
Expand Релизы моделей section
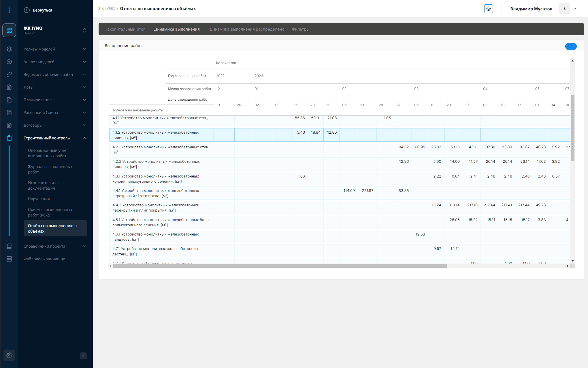[x=84, y=49]
